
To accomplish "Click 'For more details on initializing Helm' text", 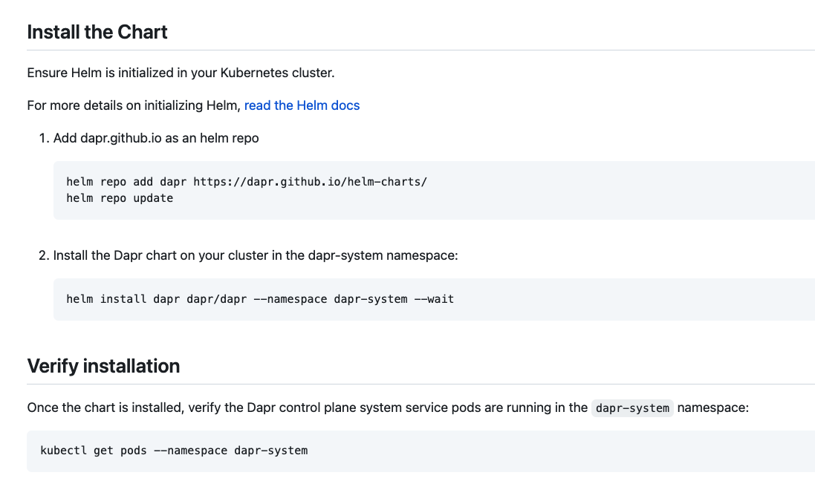I will tap(134, 105).
